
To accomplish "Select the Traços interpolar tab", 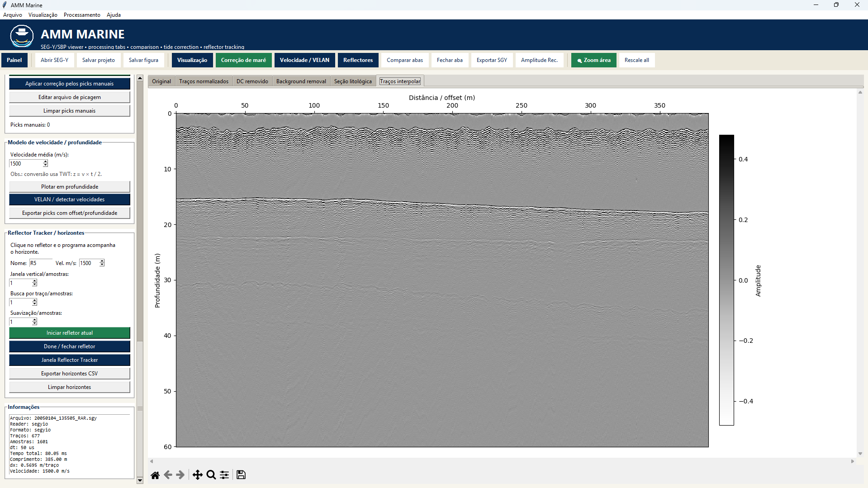I will tap(400, 81).
